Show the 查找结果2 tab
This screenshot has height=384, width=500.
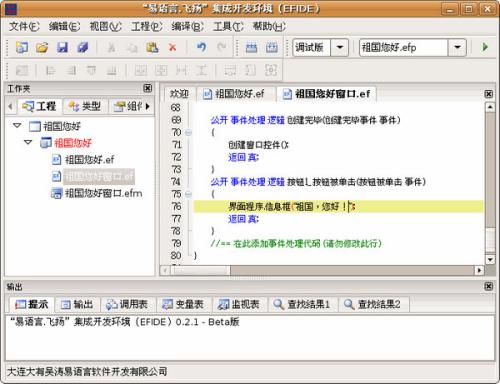[x=372, y=304]
